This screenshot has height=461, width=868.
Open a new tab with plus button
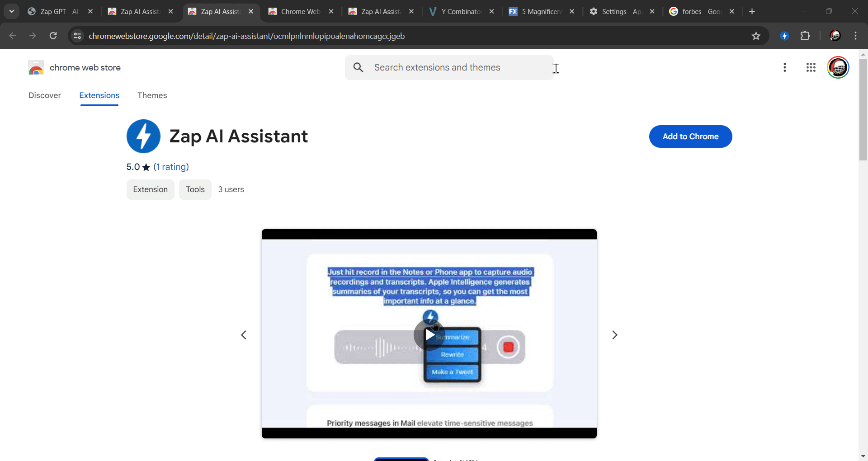click(752, 11)
